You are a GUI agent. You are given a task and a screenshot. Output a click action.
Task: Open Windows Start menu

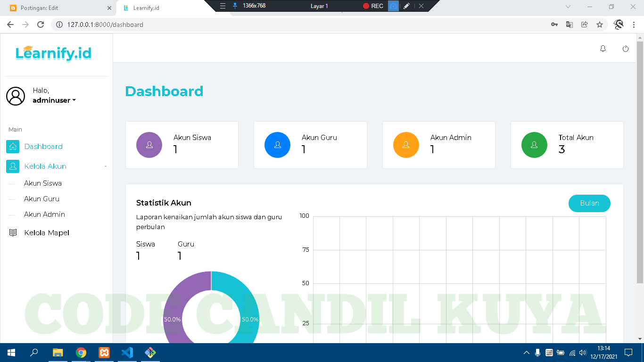pyautogui.click(x=11, y=353)
